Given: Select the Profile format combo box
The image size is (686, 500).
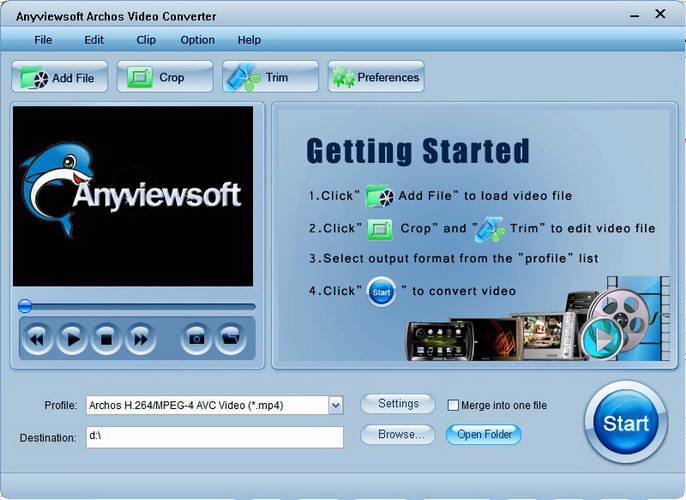Looking at the screenshot, I should (x=215, y=405).
